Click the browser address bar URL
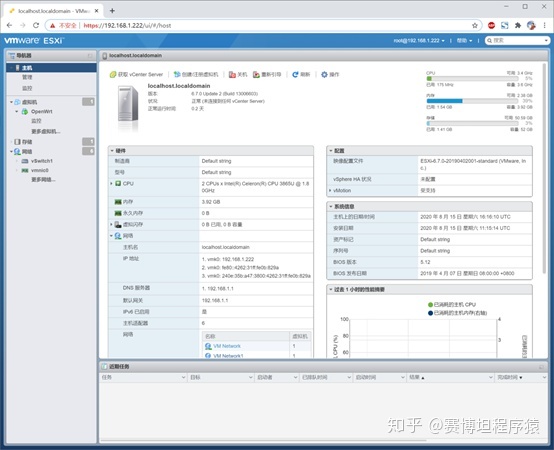This screenshot has height=450, width=554. [127, 25]
